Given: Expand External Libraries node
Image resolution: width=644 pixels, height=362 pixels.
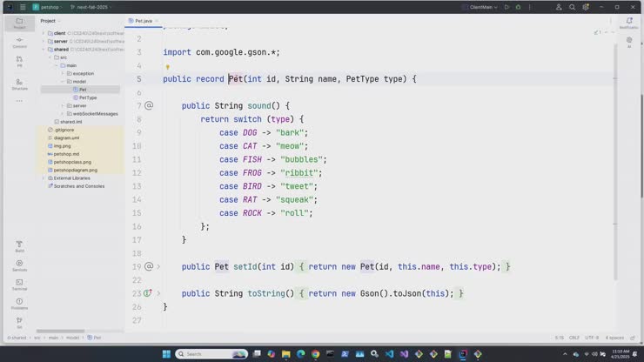Looking at the screenshot, I should [x=44, y=178].
